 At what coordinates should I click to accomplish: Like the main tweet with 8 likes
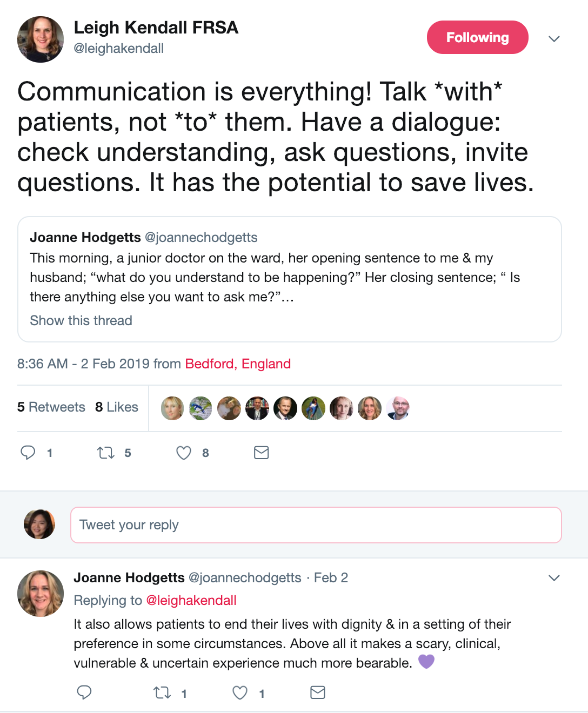coord(184,453)
